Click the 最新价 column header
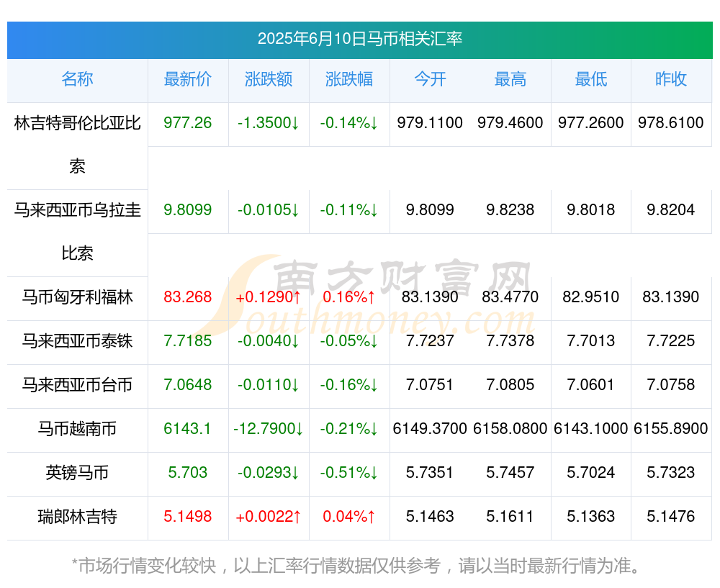The width and height of the screenshot is (720, 588). coord(188,79)
